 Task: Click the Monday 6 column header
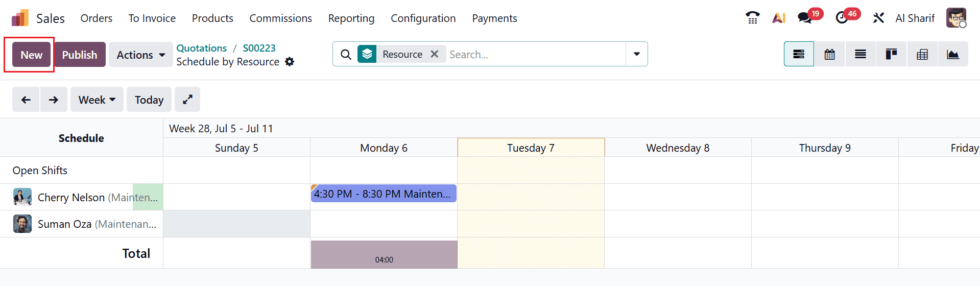tap(384, 148)
